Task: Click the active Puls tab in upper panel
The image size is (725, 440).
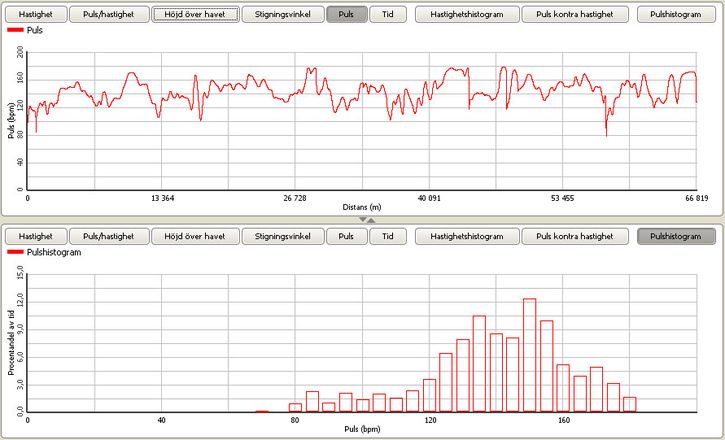Action: coord(347,14)
